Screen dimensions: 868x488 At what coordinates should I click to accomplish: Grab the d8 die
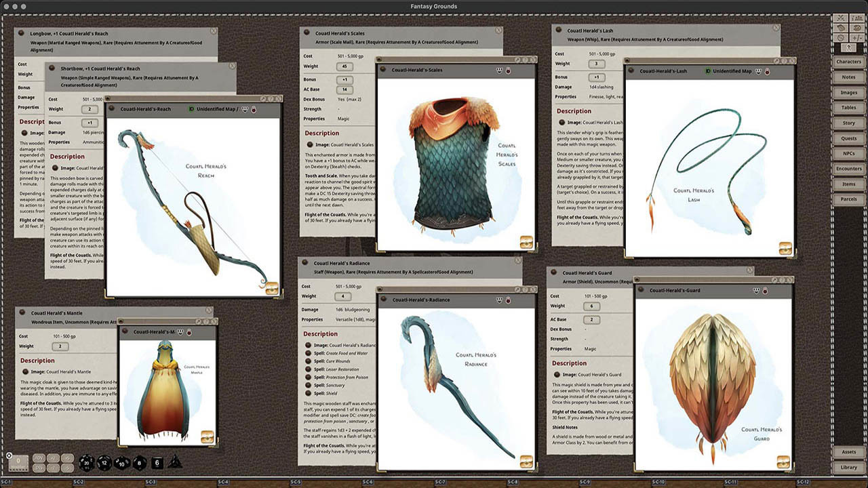(x=139, y=463)
